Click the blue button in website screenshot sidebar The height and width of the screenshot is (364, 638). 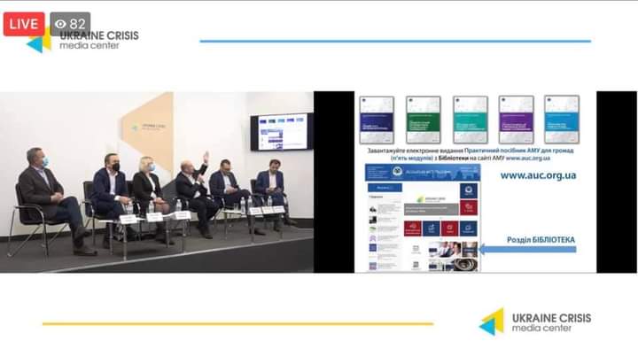pyautogui.click(x=385, y=188)
